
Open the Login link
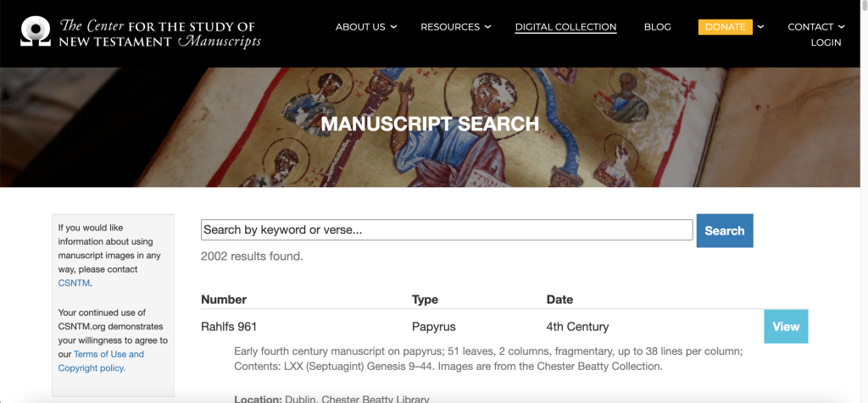tap(826, 42)
